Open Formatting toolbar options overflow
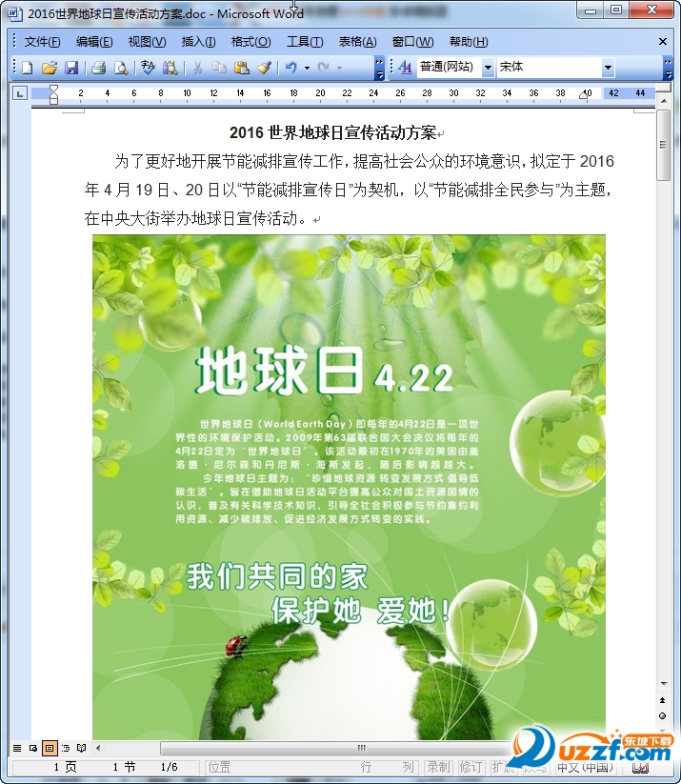Image resolution: width=681 pixels, height=784 pixels. (x=668, y=68)
